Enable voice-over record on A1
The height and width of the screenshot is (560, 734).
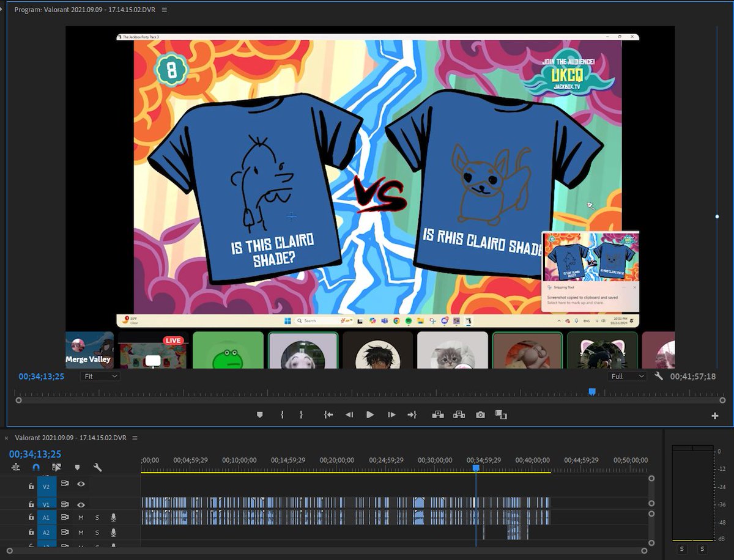tap(113, 517)
